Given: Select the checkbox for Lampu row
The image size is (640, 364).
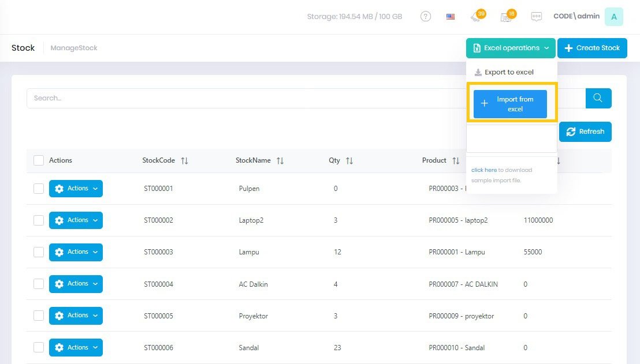Looking at the screenshot, I should [39, 252].
